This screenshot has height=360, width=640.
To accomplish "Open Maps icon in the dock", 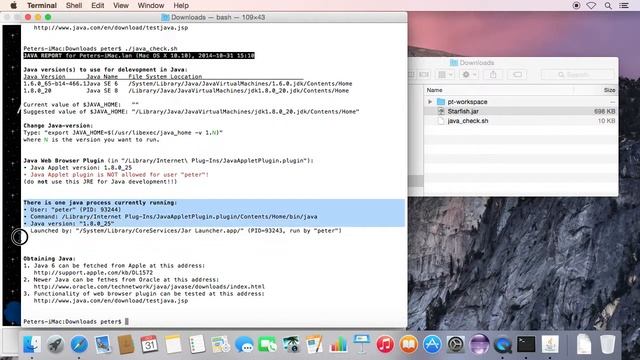I will click(220, 344).
